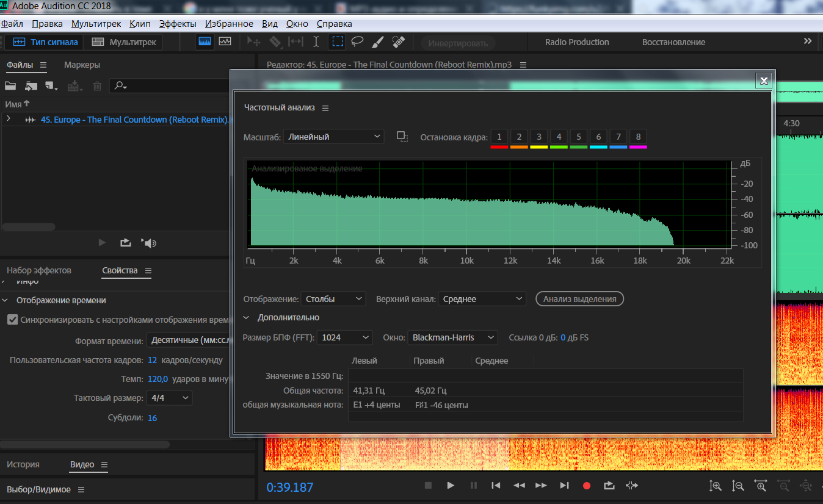
Task: Toggle hold frame 1 (red)
Action: pos(499,137)
